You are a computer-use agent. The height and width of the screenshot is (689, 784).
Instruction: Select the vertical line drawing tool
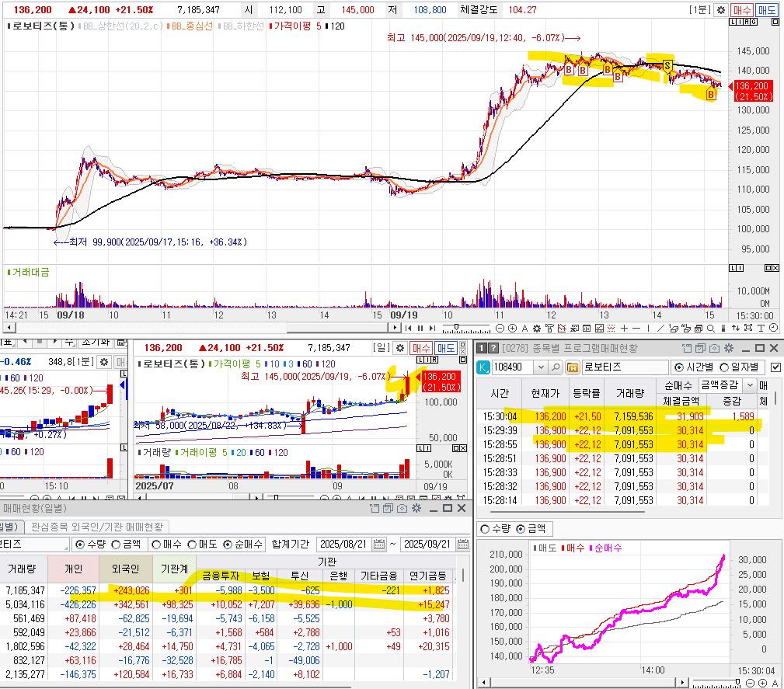[x=649, y=328]
